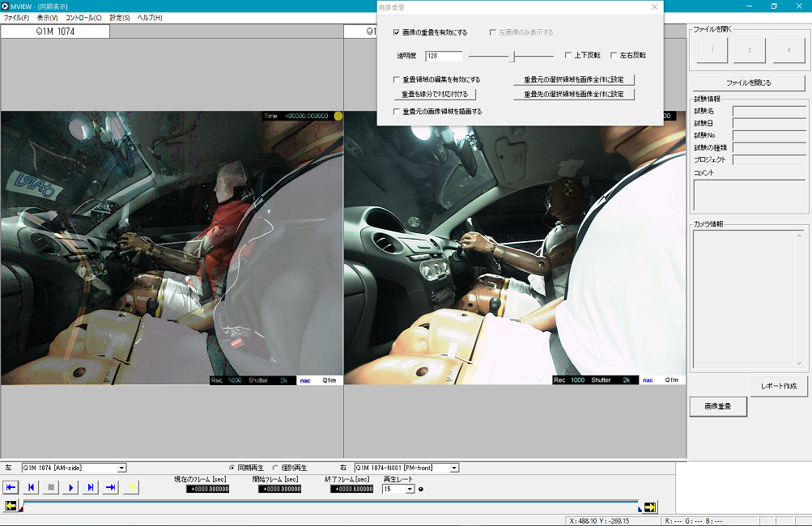This screenshot has width=812, height=526.
Task: Click the red start marker on timeline
Action: click(x=21, y=510)
